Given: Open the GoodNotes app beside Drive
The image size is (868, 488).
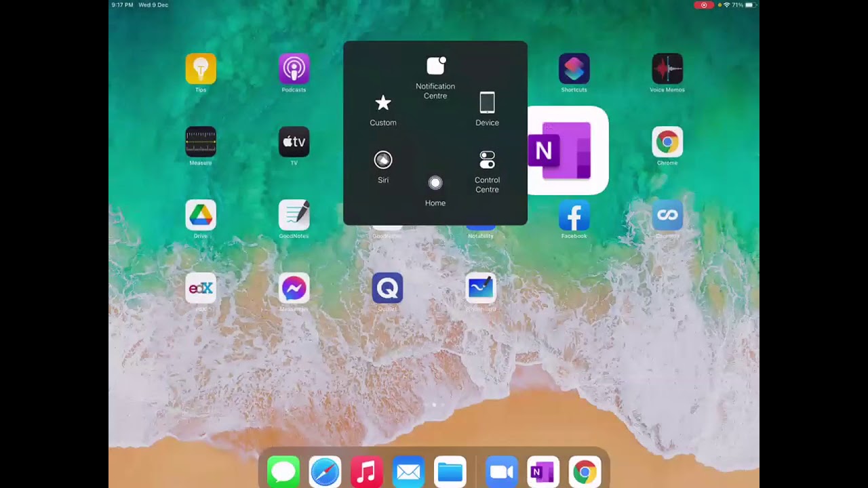Looking at the screenshot, I should pos(294,216).
